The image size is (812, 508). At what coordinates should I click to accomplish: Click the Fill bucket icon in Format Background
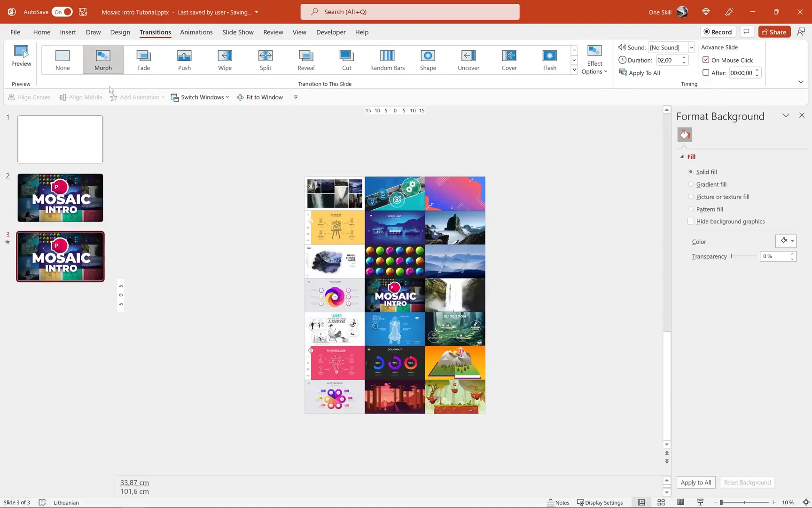(x=685, y=135)
